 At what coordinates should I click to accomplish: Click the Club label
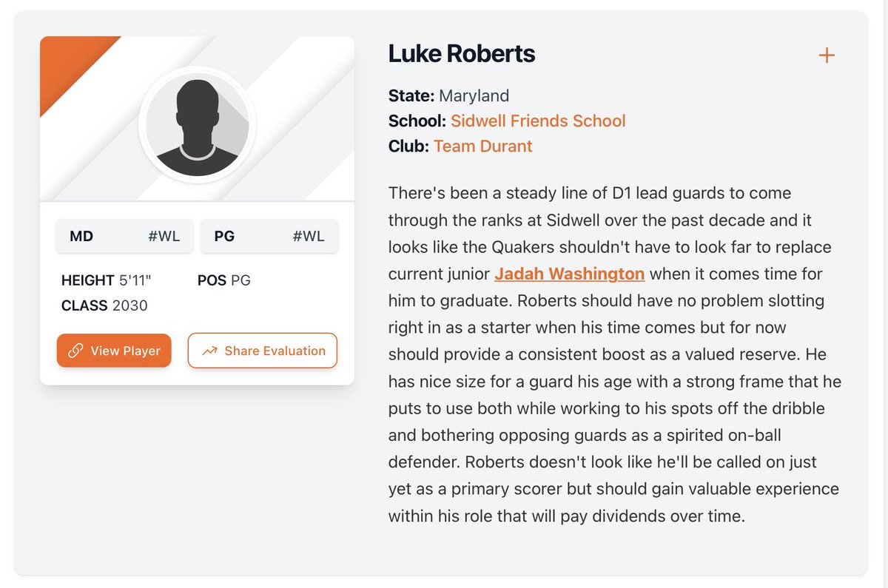[408, 146]
